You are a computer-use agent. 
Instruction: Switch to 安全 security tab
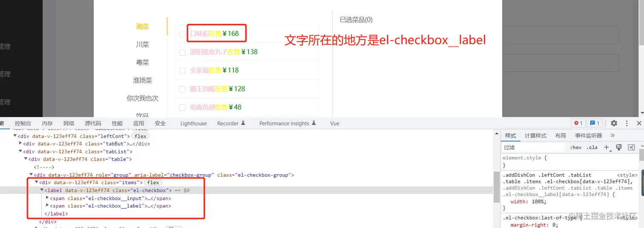click(x=160, y=123)
